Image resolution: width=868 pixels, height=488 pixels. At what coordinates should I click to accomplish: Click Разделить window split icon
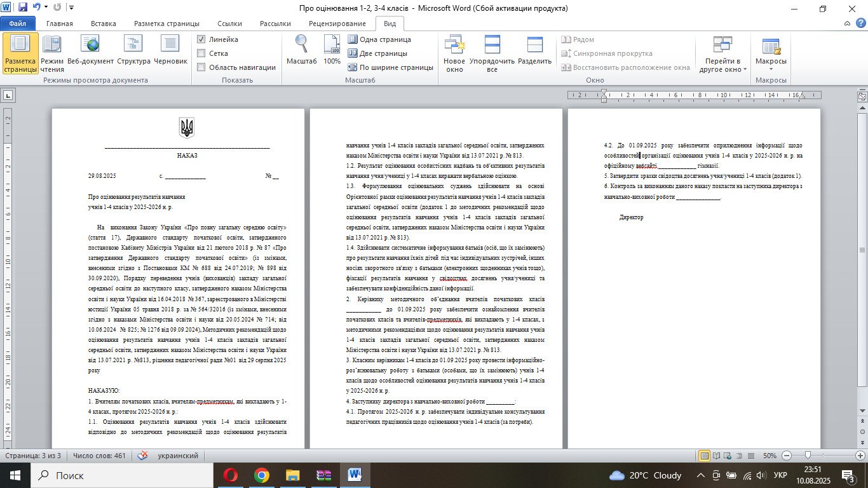(534, 53)
